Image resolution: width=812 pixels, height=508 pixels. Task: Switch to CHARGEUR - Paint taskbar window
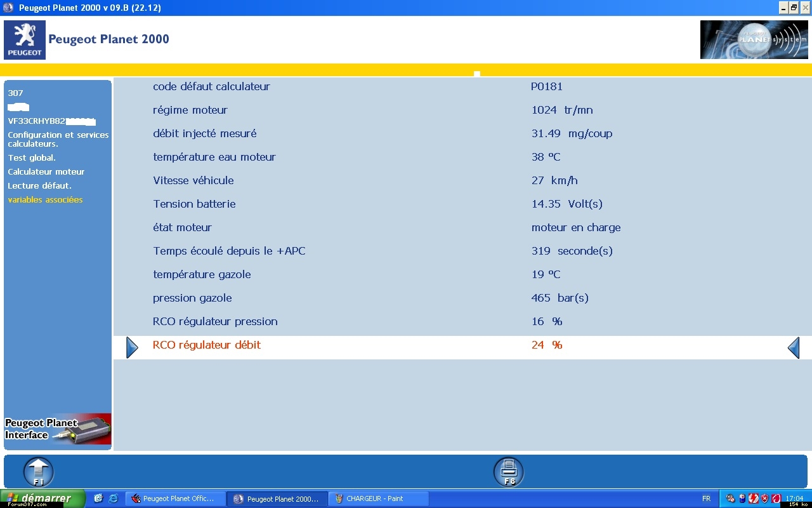(x=379, y=498)
